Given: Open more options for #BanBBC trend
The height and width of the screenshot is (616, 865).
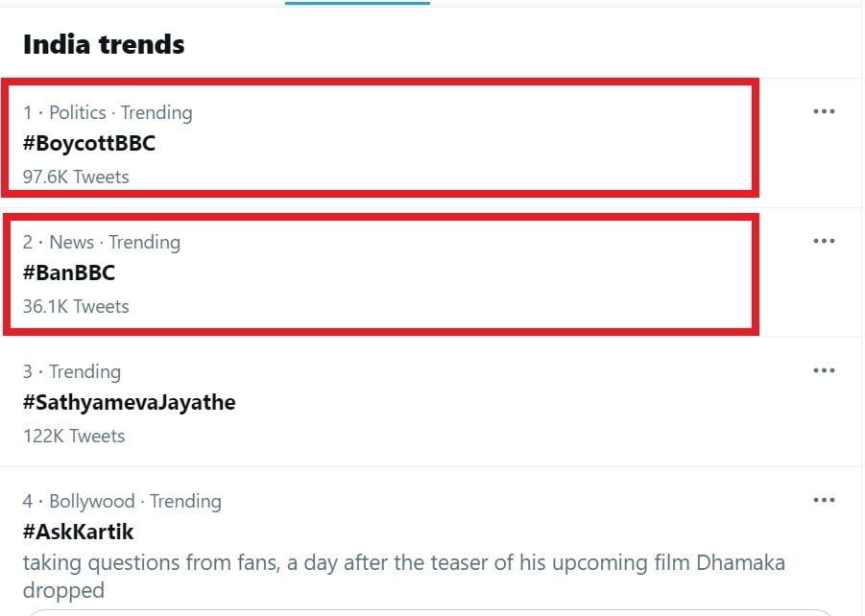Looking at the screenshot, I should pyautogui.click(x=824, y=241).
